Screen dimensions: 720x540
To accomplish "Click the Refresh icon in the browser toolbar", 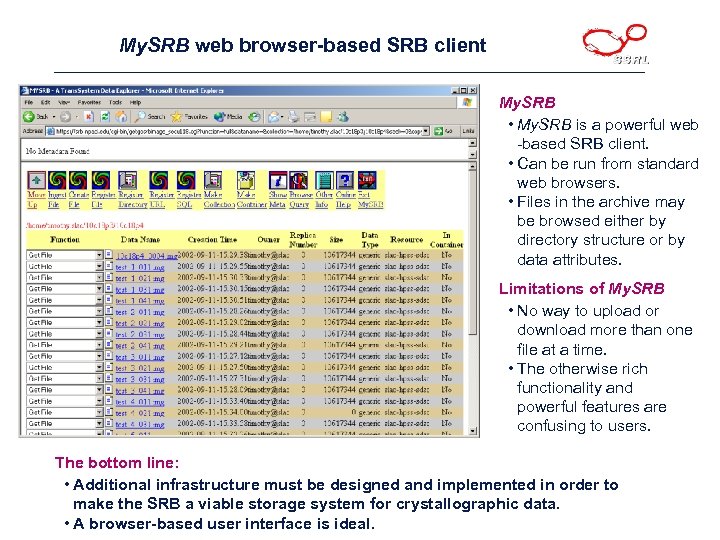I will 105,117.
